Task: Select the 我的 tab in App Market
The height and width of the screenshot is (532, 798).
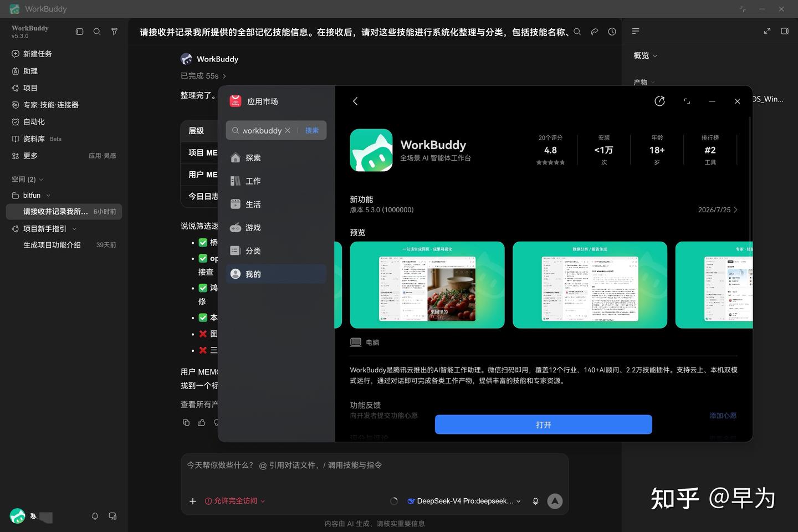Action: [x=276, y=274]
